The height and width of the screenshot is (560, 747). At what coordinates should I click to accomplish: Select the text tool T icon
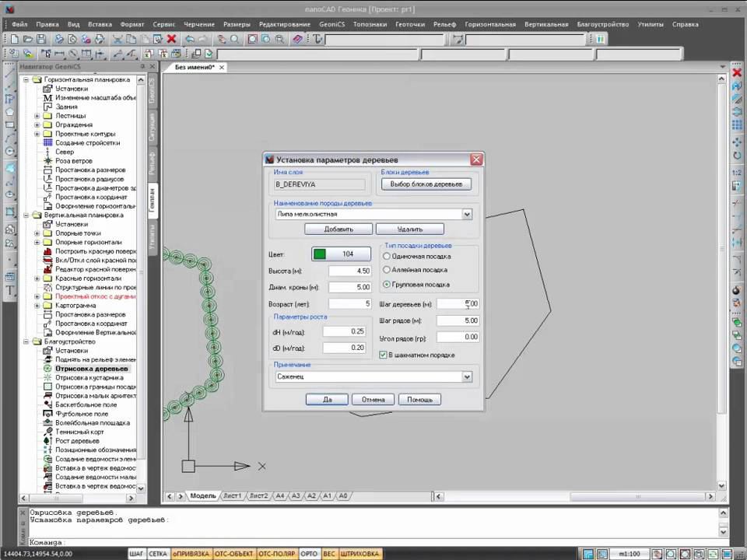point(10,290)
